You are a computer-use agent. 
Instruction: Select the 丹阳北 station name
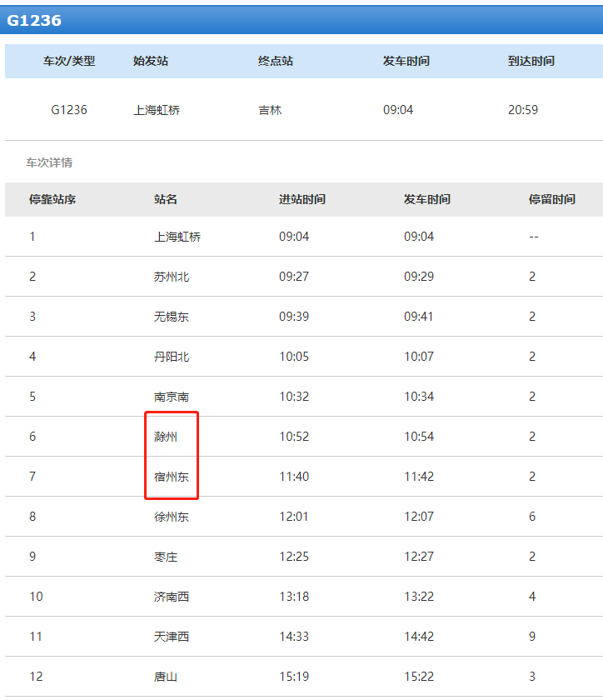[172, 357]
